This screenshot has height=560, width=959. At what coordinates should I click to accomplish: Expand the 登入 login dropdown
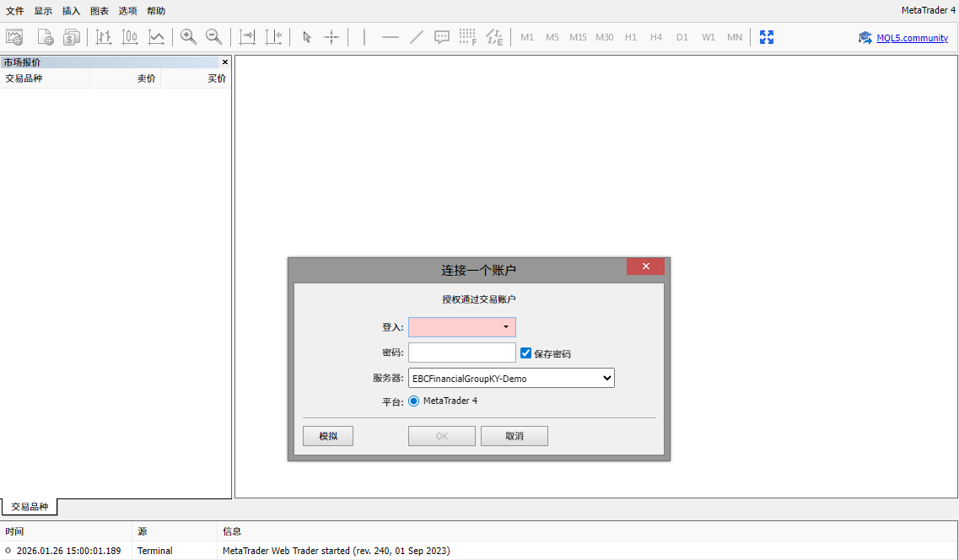pyautogui.click(x=505, y=327)
